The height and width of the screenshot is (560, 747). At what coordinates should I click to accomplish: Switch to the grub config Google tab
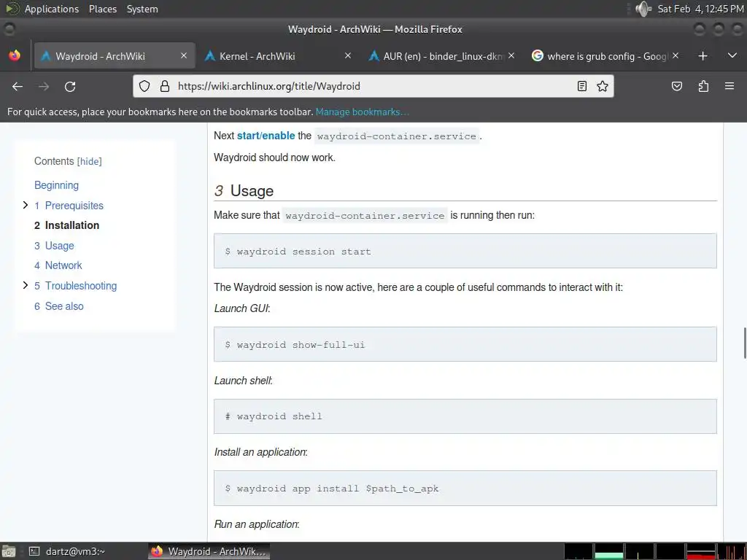pos(605,55)
